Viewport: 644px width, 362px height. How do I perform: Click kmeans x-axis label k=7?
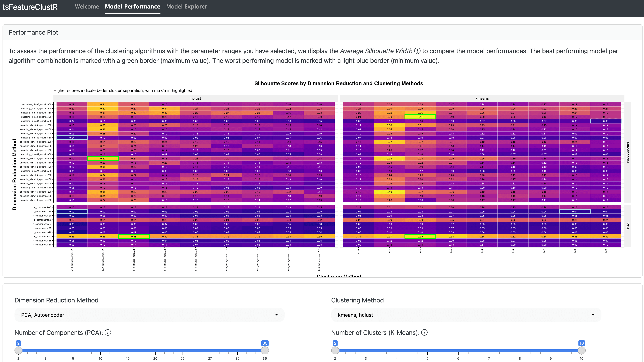(x=544, y=251)
